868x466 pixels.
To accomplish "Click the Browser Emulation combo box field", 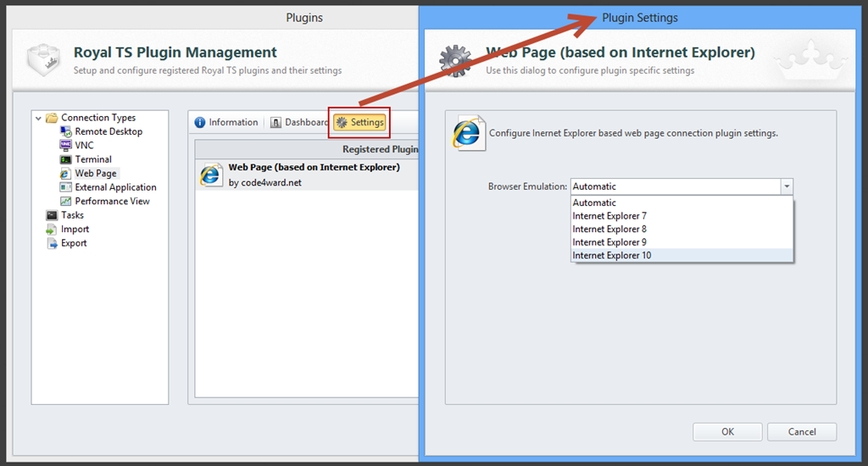I will [682, 186].
